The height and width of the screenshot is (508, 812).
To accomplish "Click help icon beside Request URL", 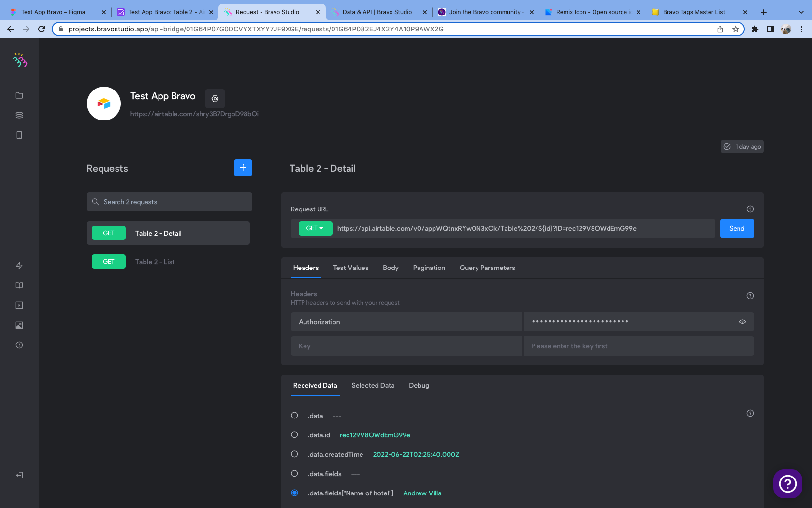I will tap(750, 209).
